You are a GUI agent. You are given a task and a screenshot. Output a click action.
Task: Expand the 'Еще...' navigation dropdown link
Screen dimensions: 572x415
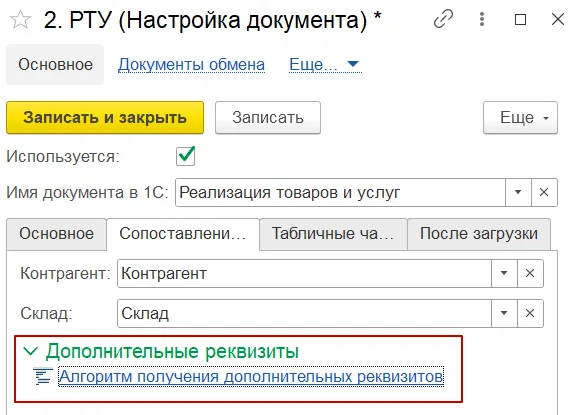[x=325, y=65]
